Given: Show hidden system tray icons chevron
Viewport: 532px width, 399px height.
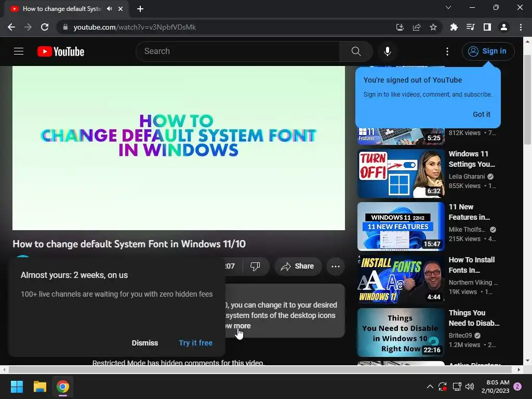Looking at the screenshot, I should (x=430, y=387).
